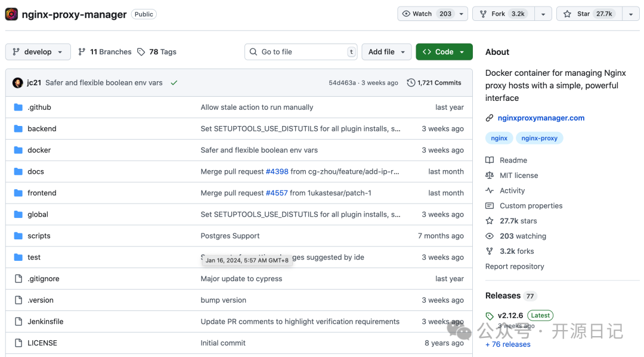Open the Jenkinsfile in the file list
The width and height of the screenshot is (644, 357).
pyautogui.click(x=45, y=322)
